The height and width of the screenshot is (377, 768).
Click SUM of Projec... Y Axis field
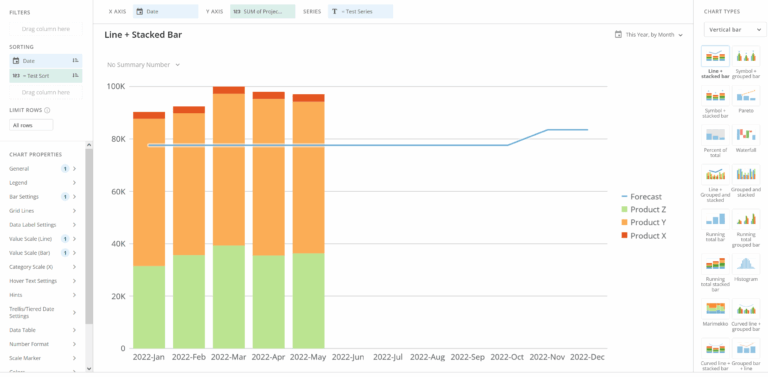click(x=263, y=11)
